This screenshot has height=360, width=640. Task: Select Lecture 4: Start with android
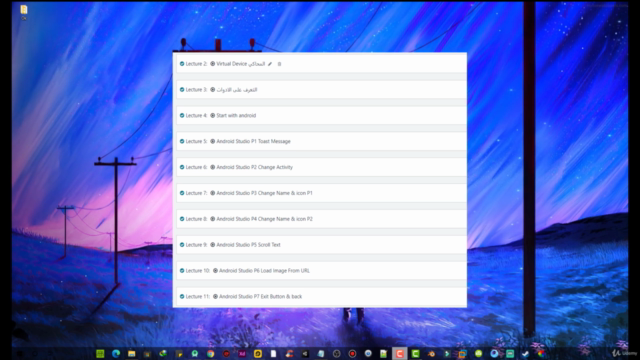(322, 116)
